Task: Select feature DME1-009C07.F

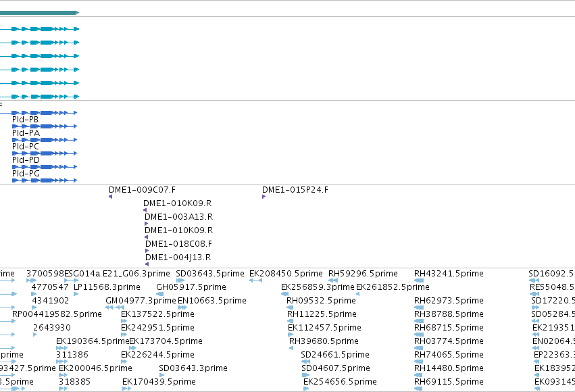Action: [x=143, y=190]
